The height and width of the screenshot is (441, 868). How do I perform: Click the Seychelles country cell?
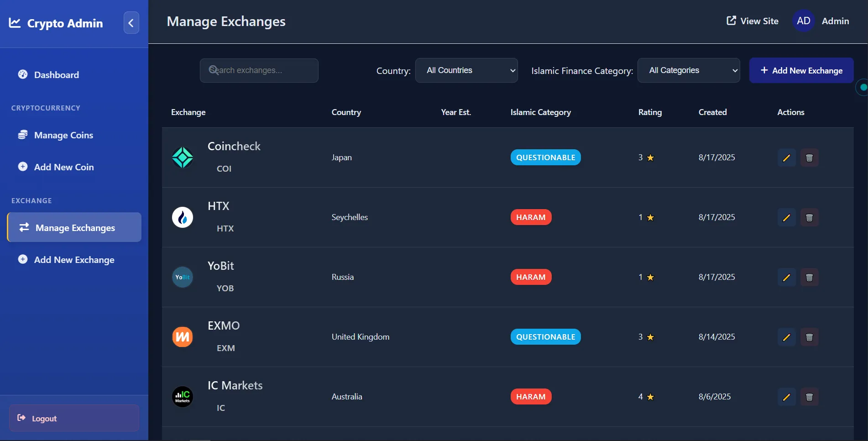tap(350, 217)
